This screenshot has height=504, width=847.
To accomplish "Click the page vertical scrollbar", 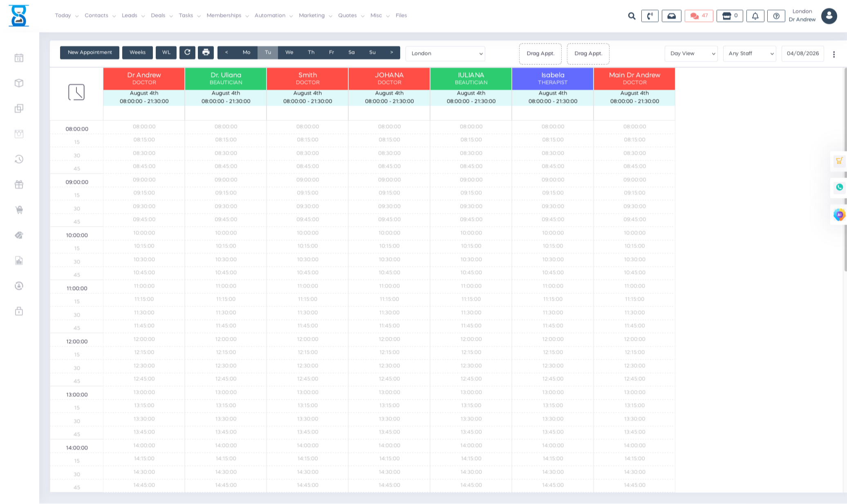I will [845, 170].
